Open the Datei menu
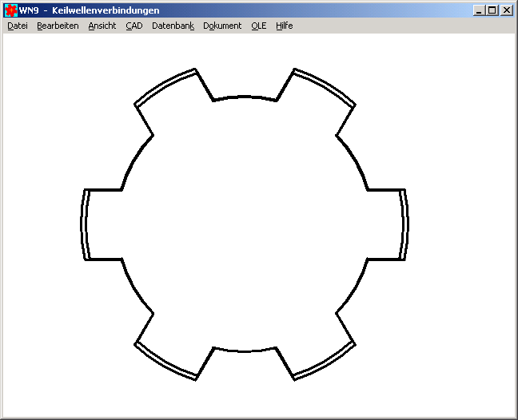The height and width of the screenshot is (420, 518). [17, 26]
